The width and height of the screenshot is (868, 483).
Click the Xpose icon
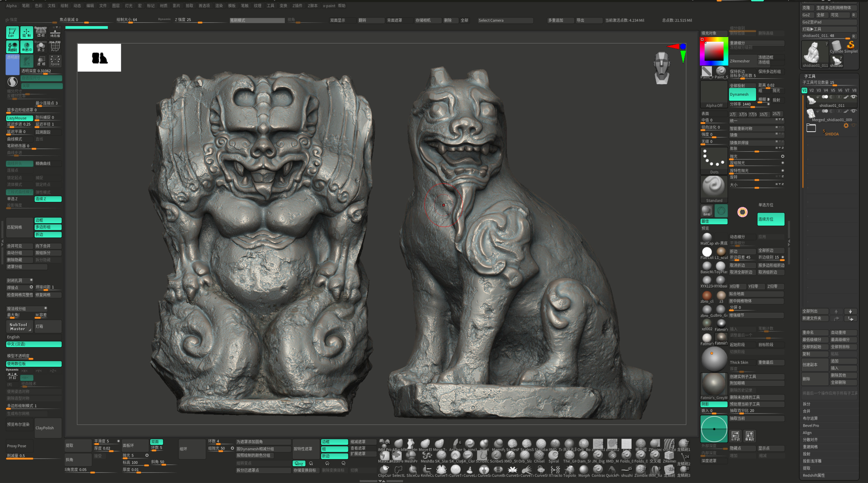(x=55, y=61)
